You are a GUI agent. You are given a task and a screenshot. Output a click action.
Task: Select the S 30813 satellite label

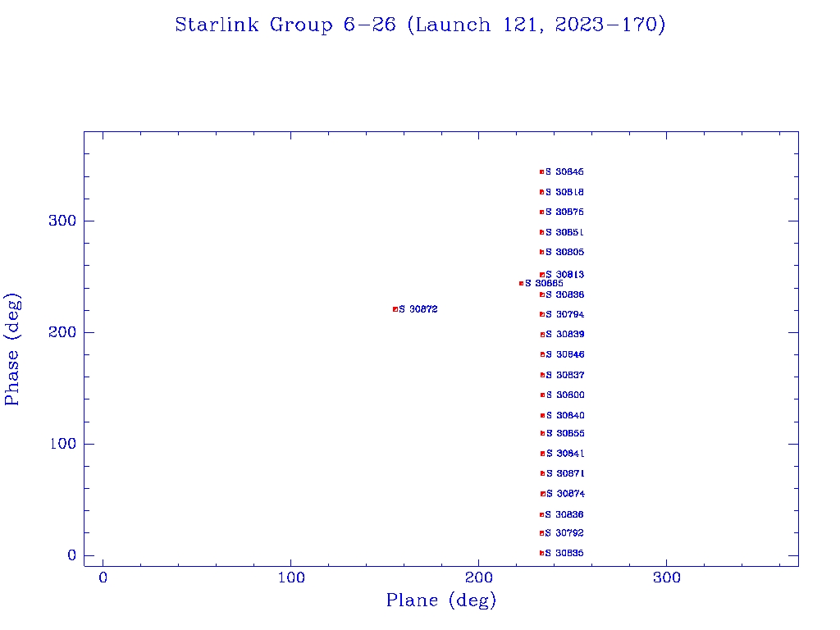[564, 274]
